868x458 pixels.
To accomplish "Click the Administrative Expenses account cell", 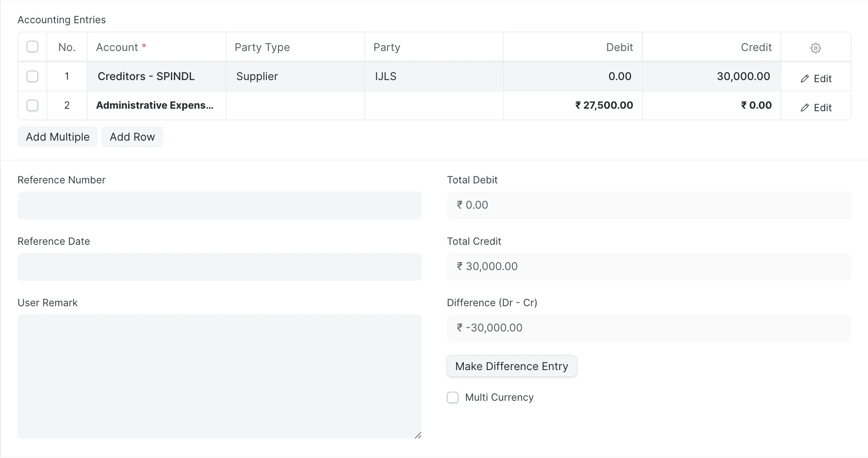I will tap(156, 105).
